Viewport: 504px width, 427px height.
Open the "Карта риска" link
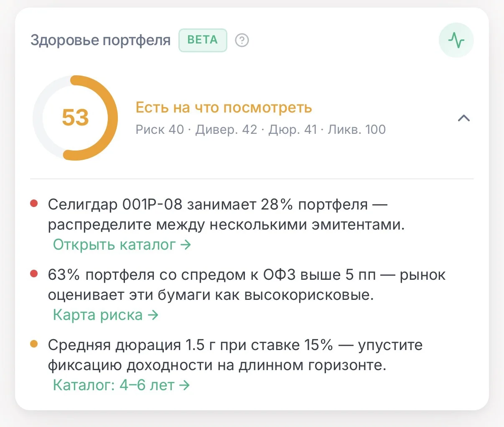coord(106,315)
